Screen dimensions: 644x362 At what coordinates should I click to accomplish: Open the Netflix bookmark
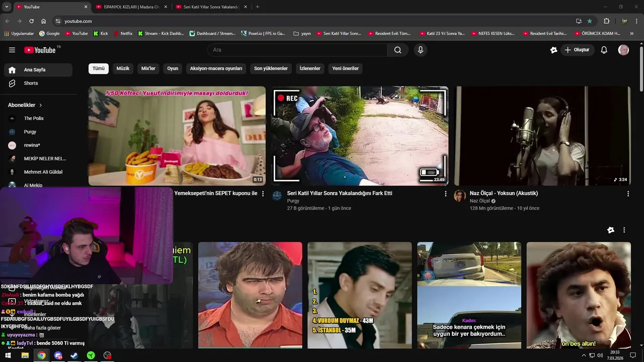click(x=123, y=34)
